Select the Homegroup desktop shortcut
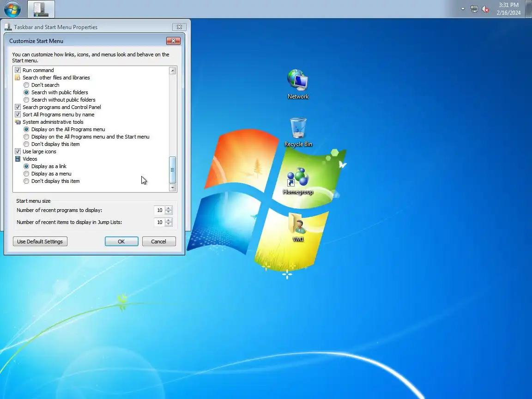The image size is (532, 399). [x=298, y=181]
